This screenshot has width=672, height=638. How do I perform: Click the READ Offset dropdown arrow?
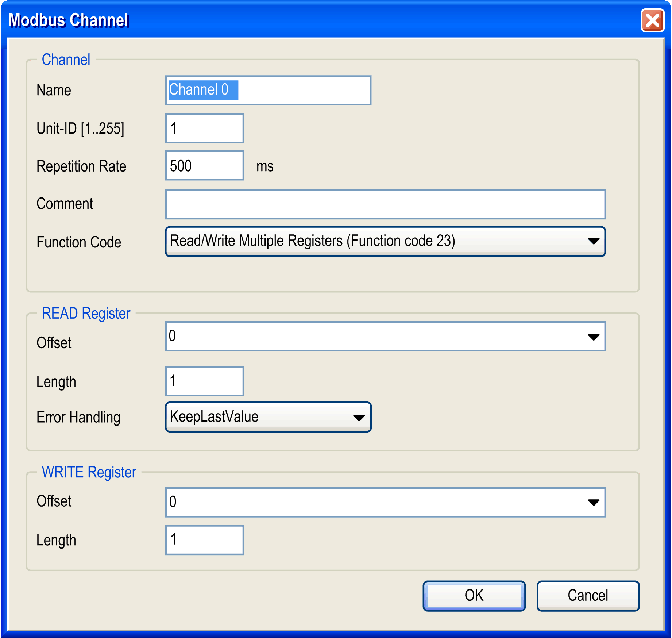point(594,336)
